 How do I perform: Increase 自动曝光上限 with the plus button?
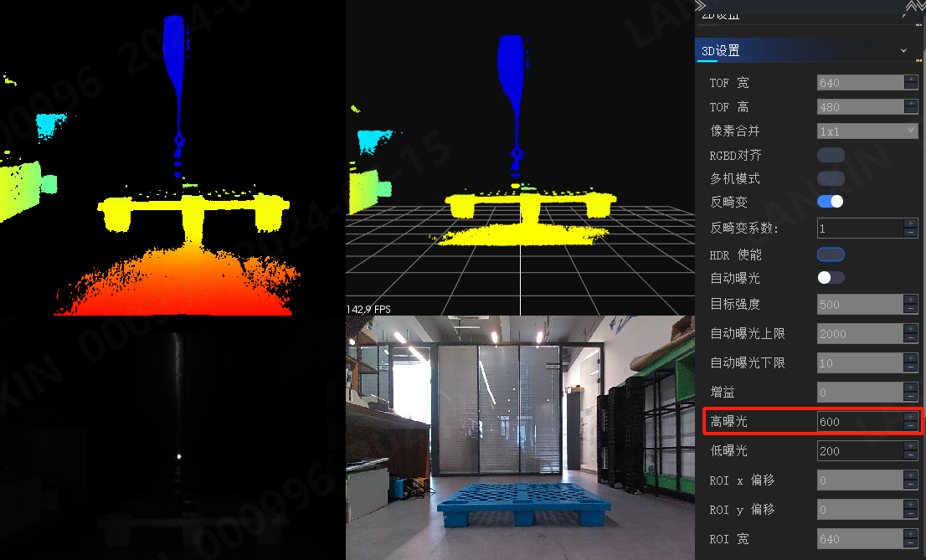[911, 328]
